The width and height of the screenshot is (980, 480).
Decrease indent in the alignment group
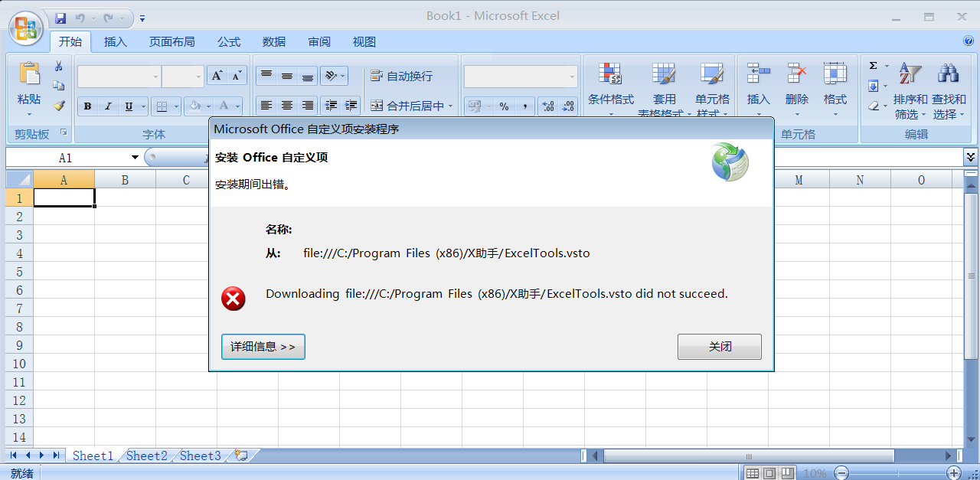(x=331, y=106)
